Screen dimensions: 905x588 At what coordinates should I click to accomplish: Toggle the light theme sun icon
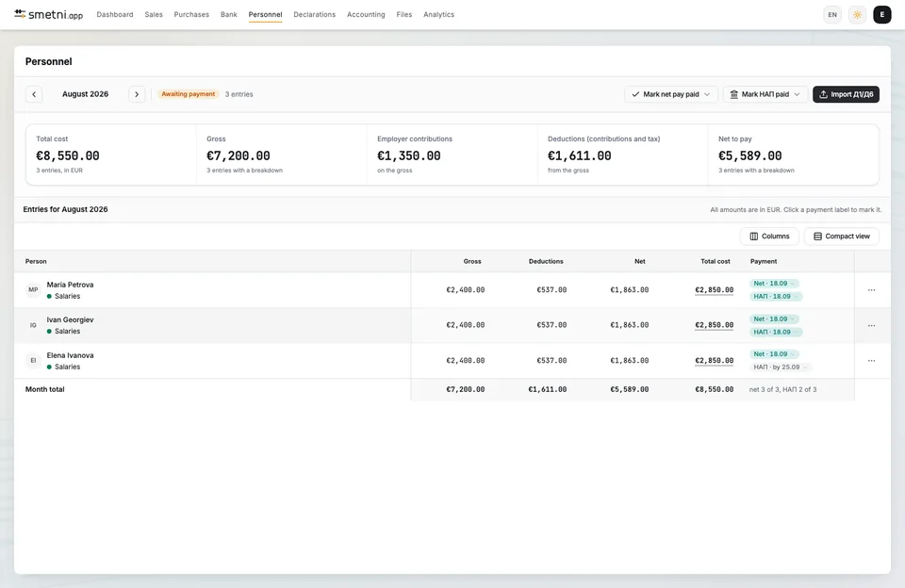click(x=857, y=14)
